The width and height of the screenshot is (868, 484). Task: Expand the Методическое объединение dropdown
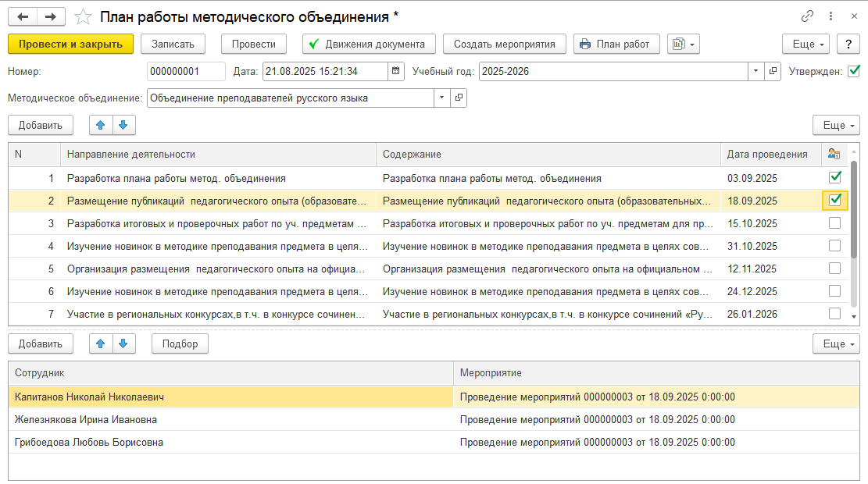pos(442,98)
